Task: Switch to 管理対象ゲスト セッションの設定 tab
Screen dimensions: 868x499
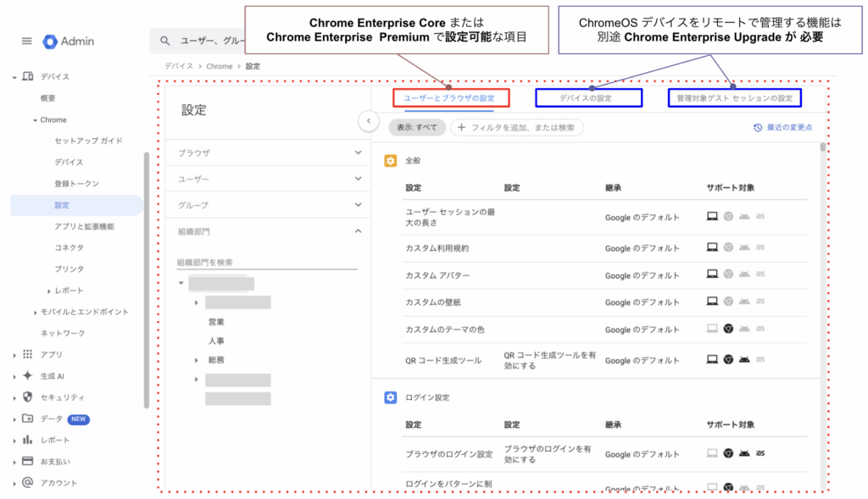Action: [x=735, y=98]
